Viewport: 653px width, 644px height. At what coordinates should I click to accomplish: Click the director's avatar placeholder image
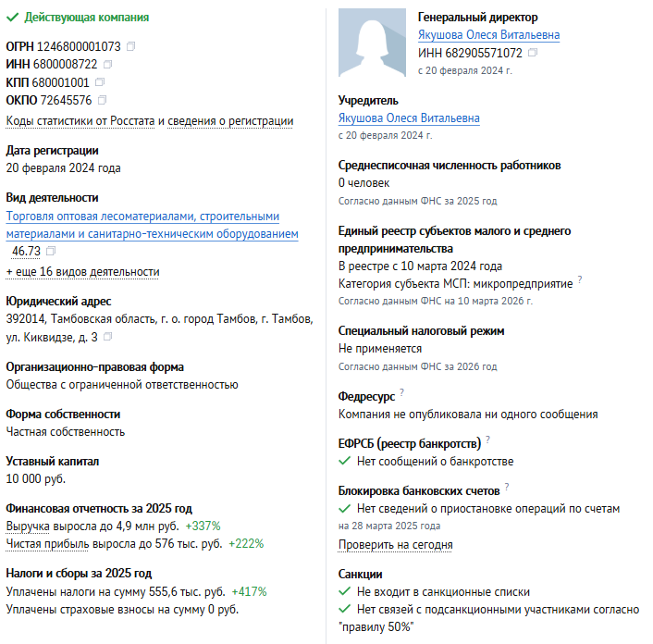pyautogui.click(x=372, y=43)
